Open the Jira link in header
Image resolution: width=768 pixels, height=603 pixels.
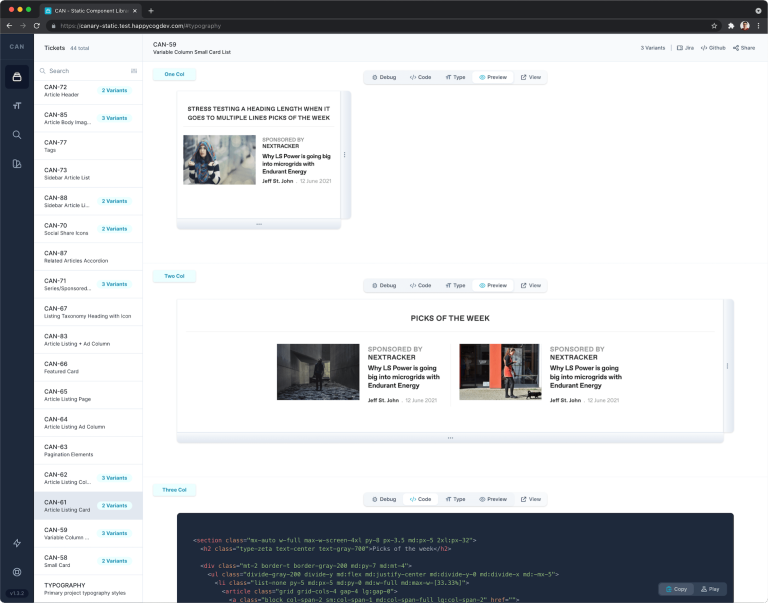tap(685, 48)
